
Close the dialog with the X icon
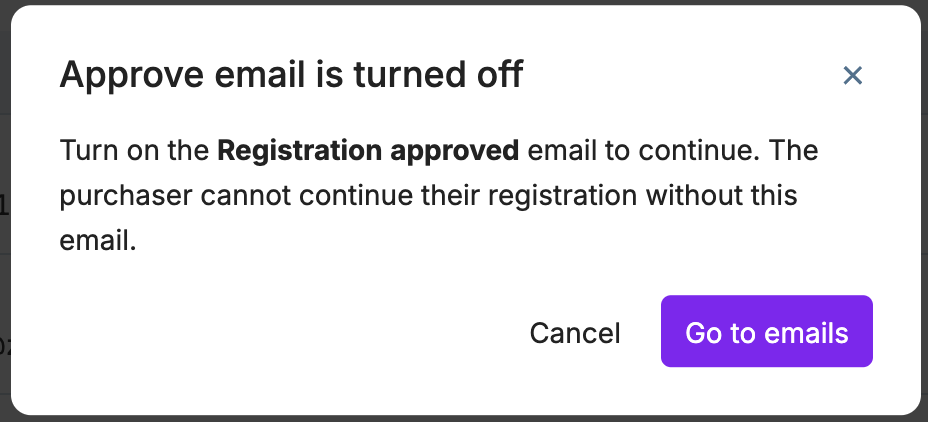[x=852, y=75]
